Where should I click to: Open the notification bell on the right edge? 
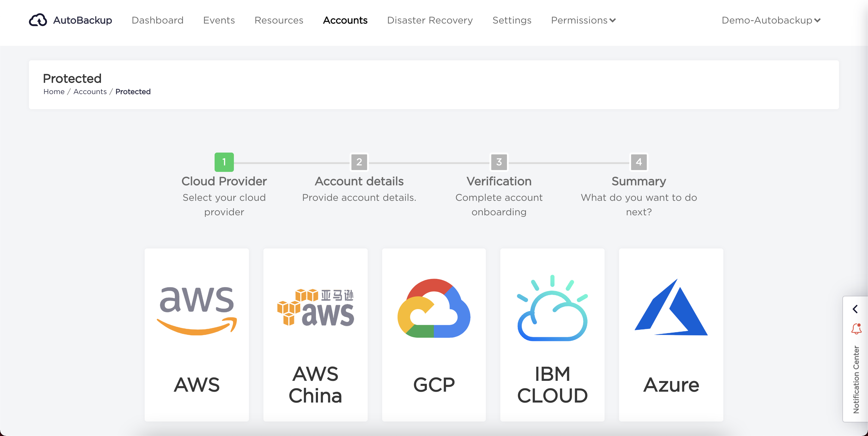click(856, 329)
